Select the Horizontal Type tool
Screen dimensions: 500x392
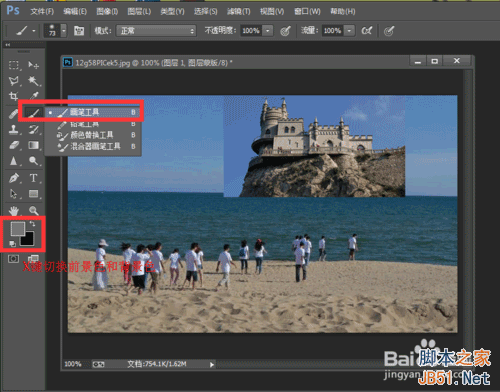(33, 178)
